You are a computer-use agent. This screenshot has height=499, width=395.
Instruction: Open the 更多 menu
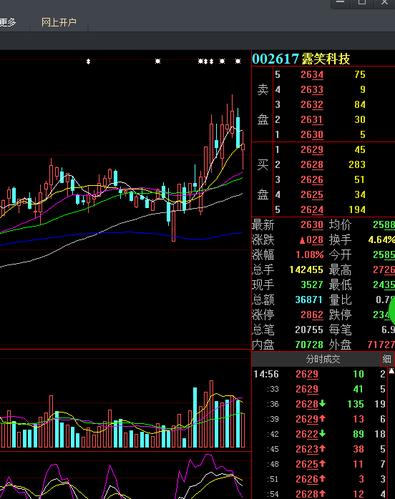click(x=8, y=23)
